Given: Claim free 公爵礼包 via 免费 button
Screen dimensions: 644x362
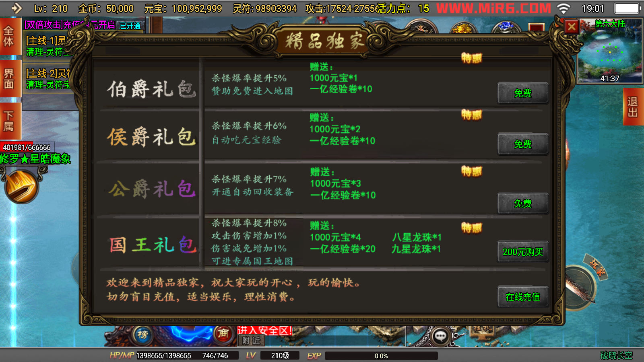Looking at the screenshot, I should (x=523, y=204).
